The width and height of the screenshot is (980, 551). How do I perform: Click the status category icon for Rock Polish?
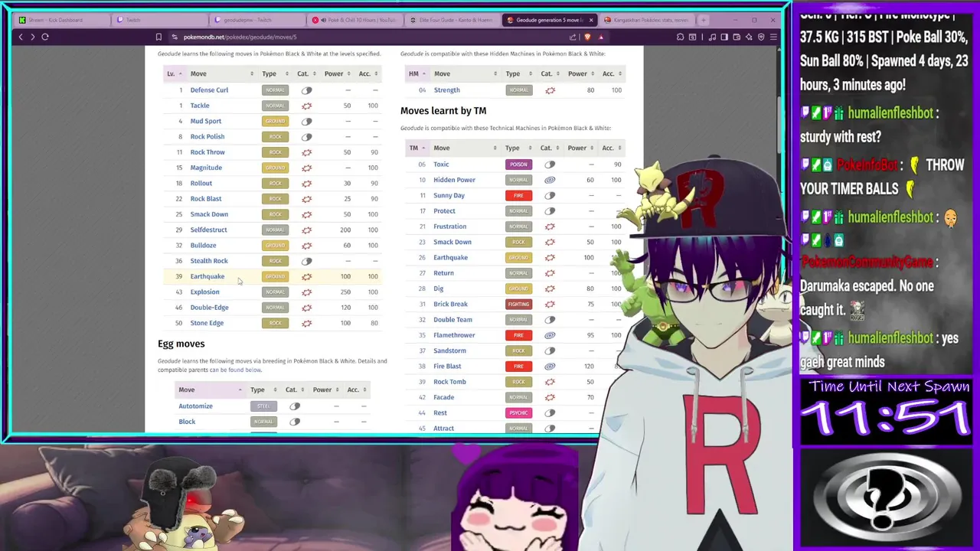(x=306, y=137)
